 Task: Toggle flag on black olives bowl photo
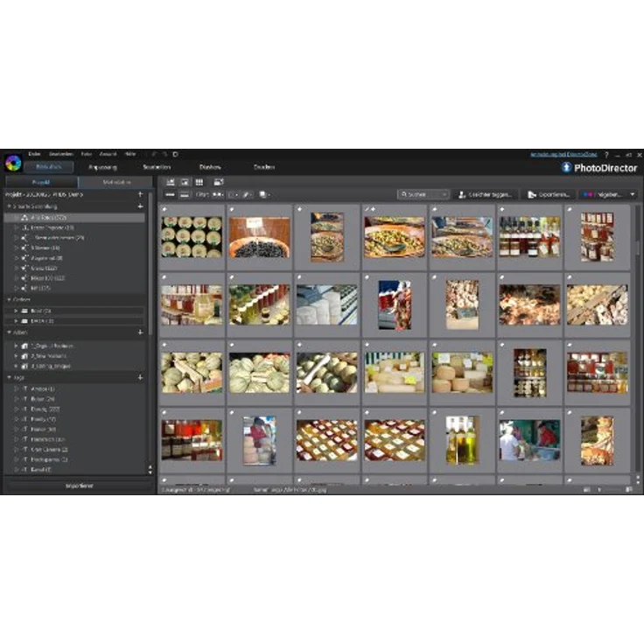(232, 209)
